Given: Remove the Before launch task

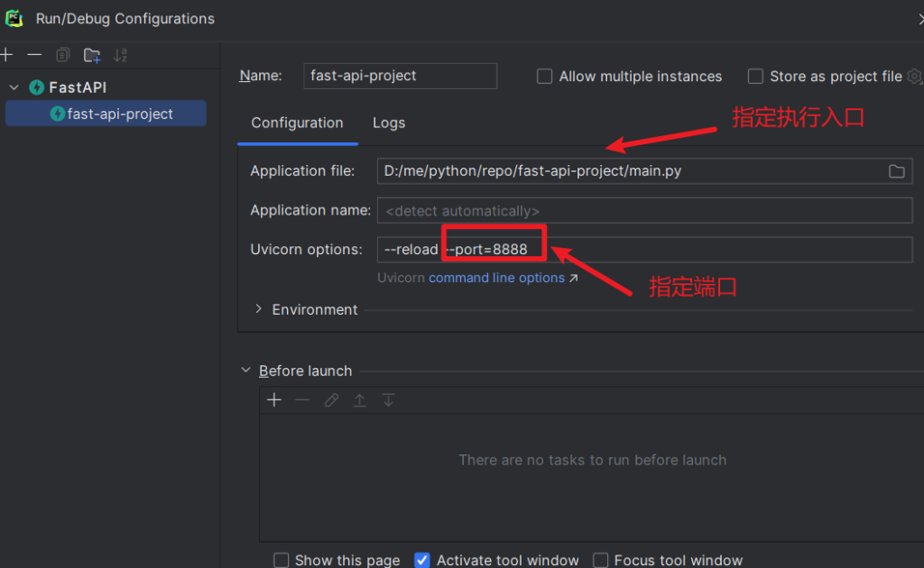Looking at the screenshot, I should [x=302, y=400].
